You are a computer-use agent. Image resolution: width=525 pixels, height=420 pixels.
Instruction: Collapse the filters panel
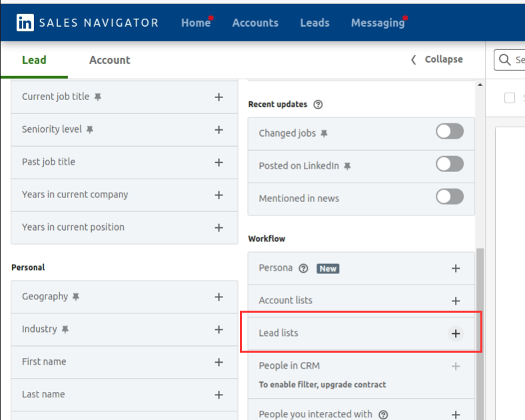[436, 59]
